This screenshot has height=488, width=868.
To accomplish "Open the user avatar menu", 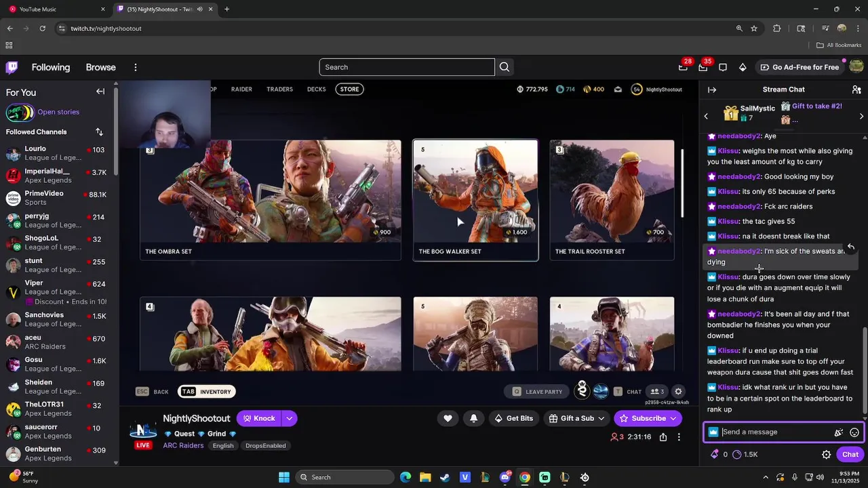I will 856,66.
